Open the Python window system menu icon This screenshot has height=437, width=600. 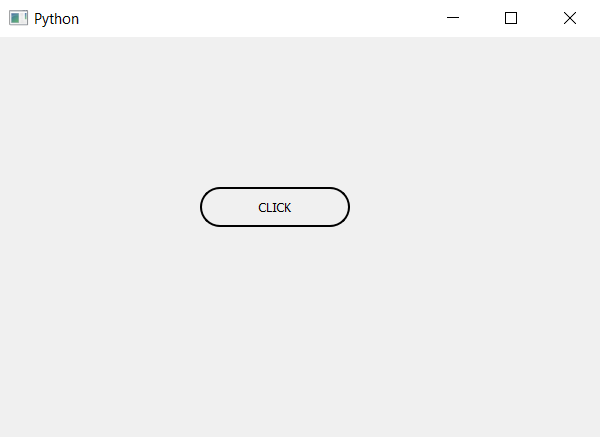coord(18,18)
